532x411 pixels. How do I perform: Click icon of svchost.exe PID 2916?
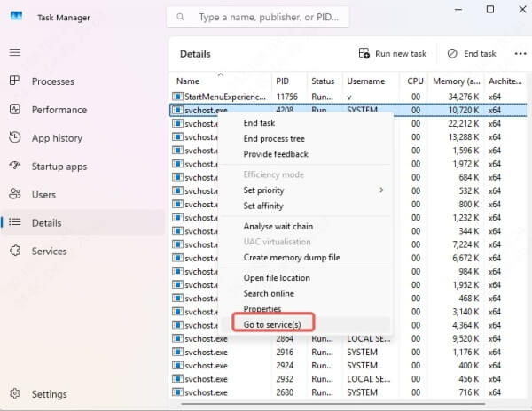pos(177,352)
